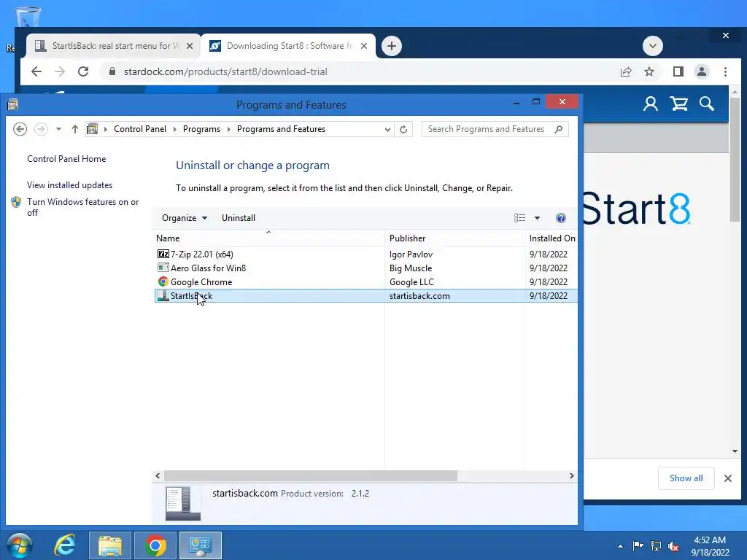Screen dimensions: 747x560
Task: Click Programs and Features breadcrumb
Action: pyautogui.click(x=281, y=129)
